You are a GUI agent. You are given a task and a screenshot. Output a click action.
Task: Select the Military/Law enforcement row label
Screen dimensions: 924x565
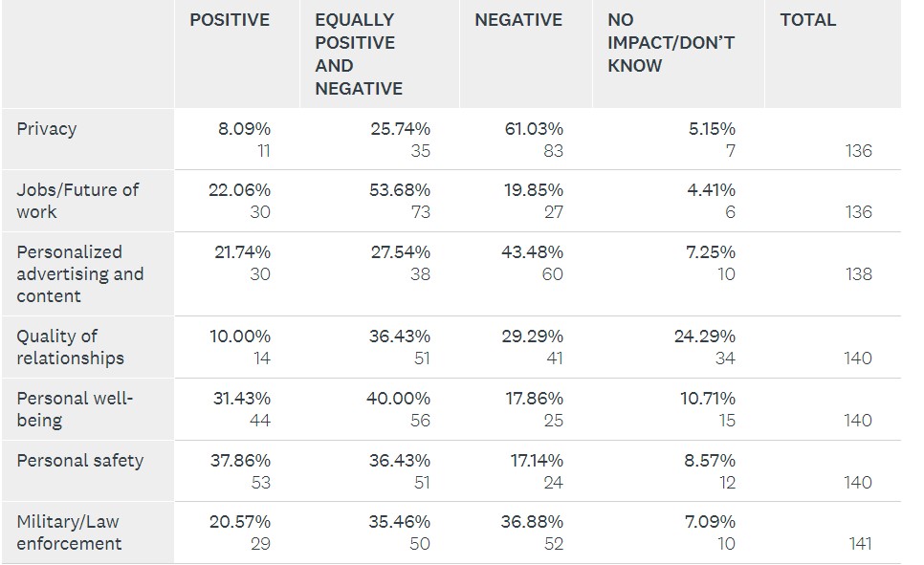pos(69,532)
